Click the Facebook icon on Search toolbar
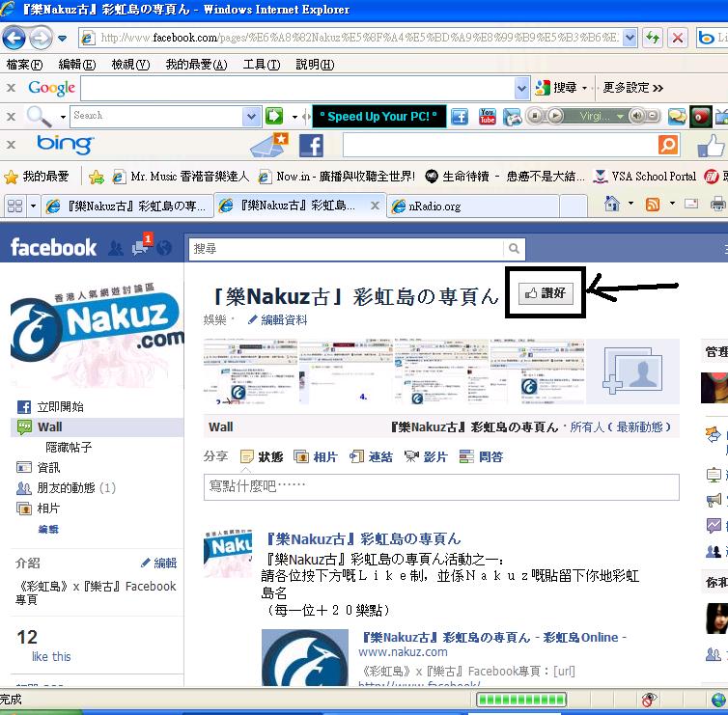 (460, 117)
